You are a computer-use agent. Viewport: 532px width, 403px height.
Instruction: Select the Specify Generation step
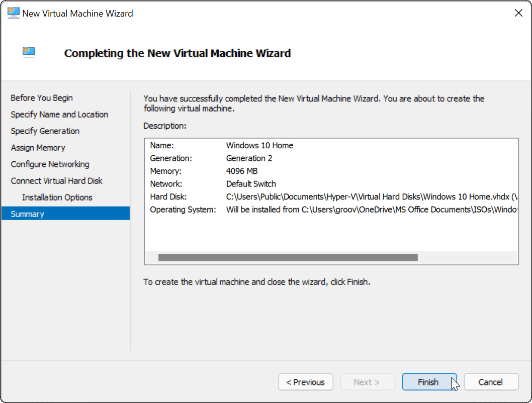click(45, 131)
